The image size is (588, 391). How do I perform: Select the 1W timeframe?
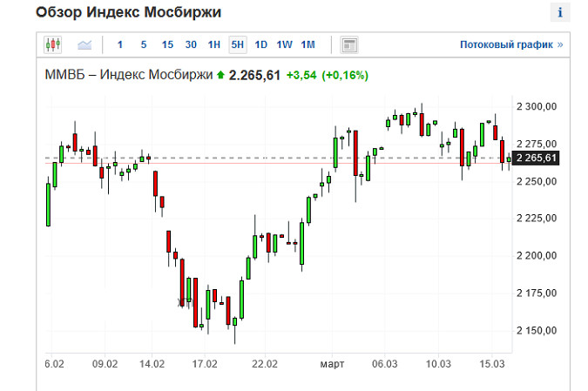tap(285, 44)
